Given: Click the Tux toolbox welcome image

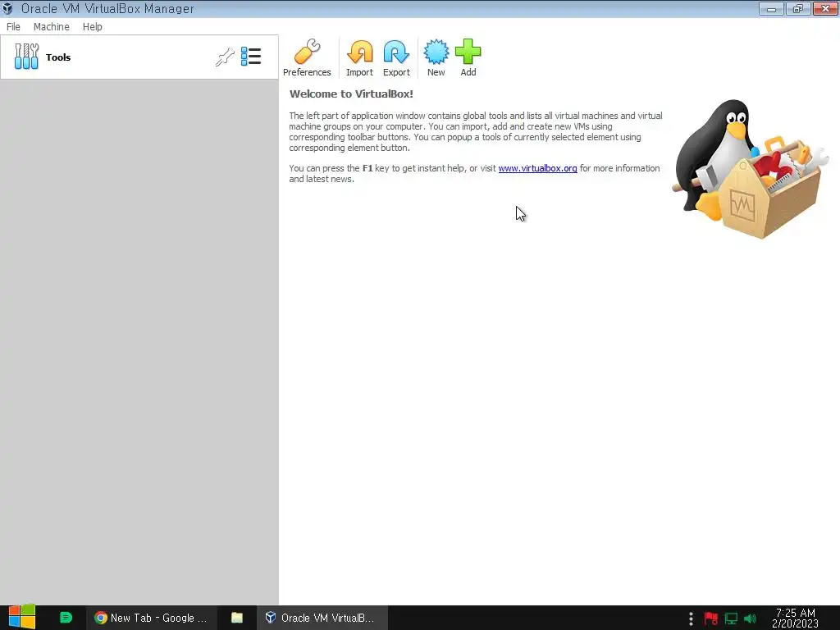Looking at the screenshot, I should (750, 169).
